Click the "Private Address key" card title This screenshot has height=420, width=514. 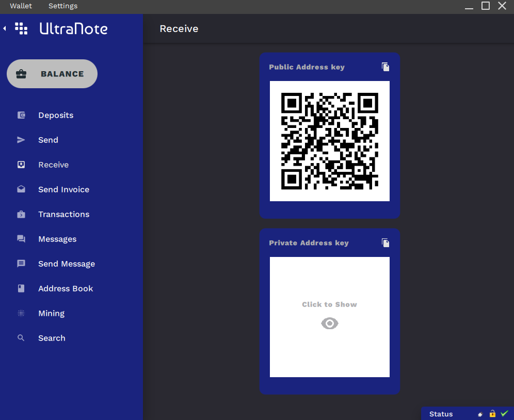pos(309,243)
